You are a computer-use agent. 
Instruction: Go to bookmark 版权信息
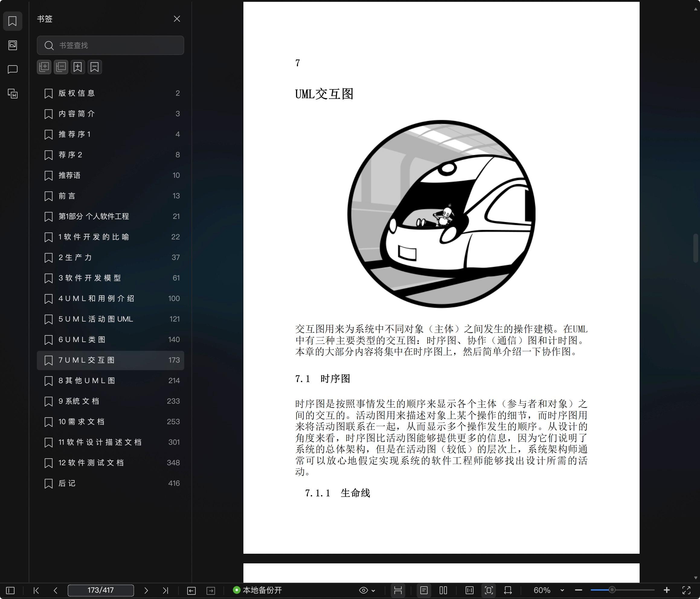coord(111,93)
